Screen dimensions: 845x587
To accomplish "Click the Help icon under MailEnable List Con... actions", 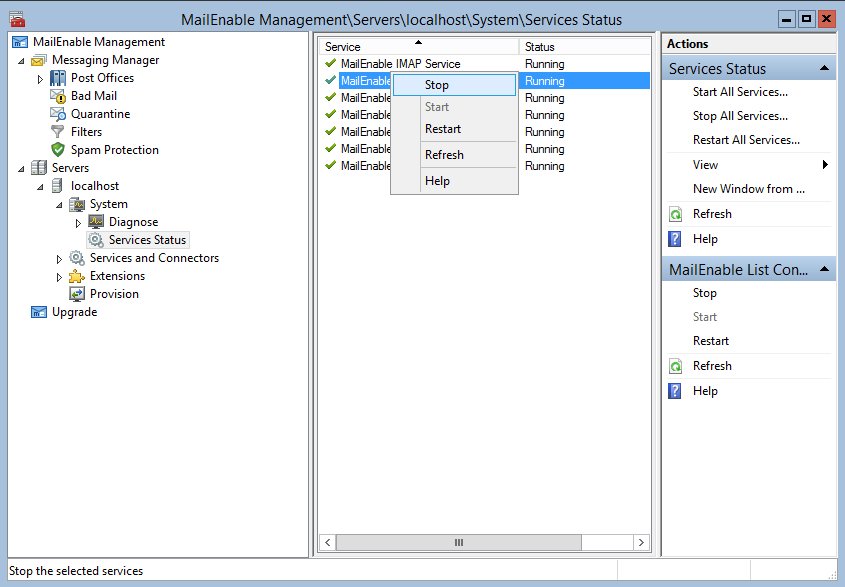I will tap(675, 391).
